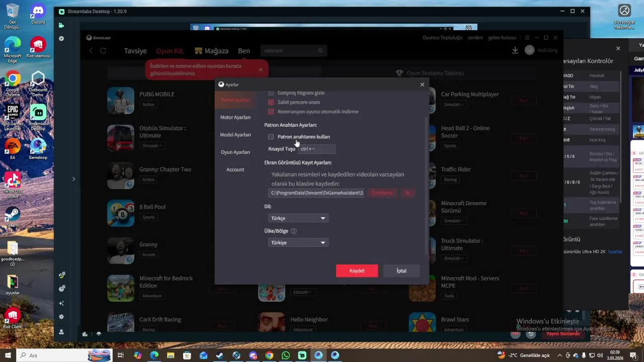Click Kur button for Car Parking Multiplayer
Viewport: 644px width, 362px height.
coord(523,101)
